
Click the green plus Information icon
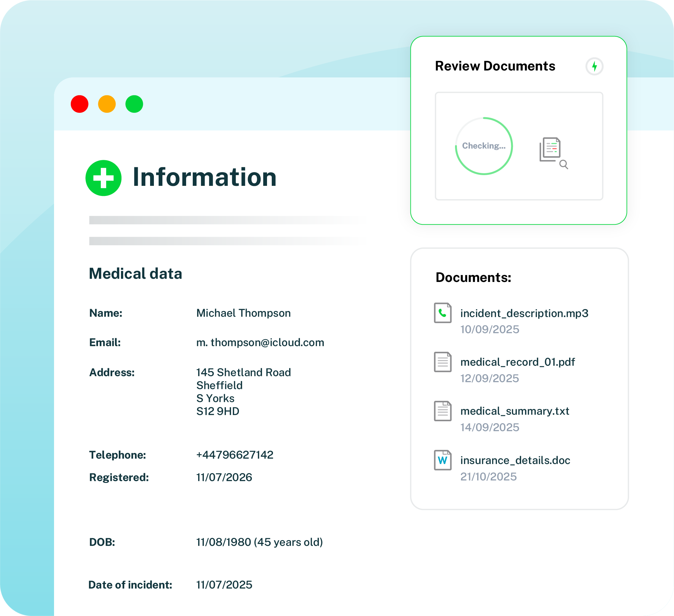point(103,178)
